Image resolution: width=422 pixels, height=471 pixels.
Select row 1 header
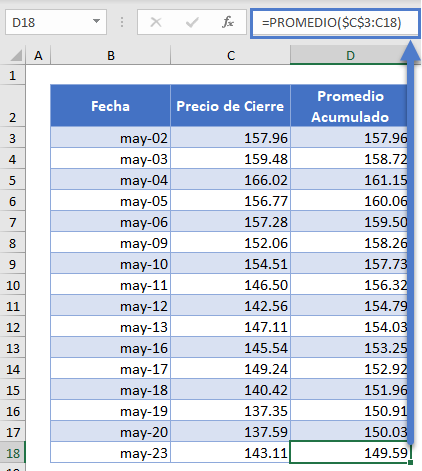point(12,75)
